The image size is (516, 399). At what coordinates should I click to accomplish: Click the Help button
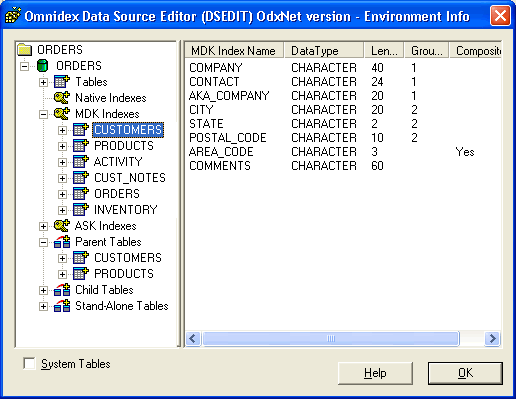(375, 373)
